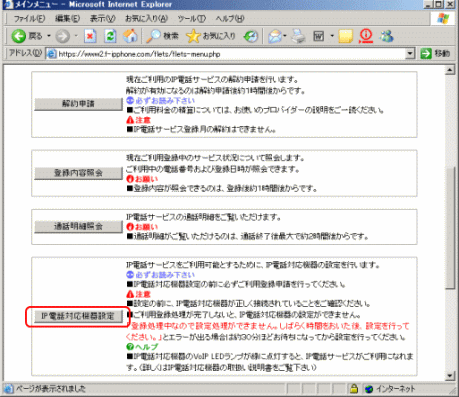Click the Messenger people icon
This screenshot has width=459, height=397.
pyautogui.click(x=386, y=36)
